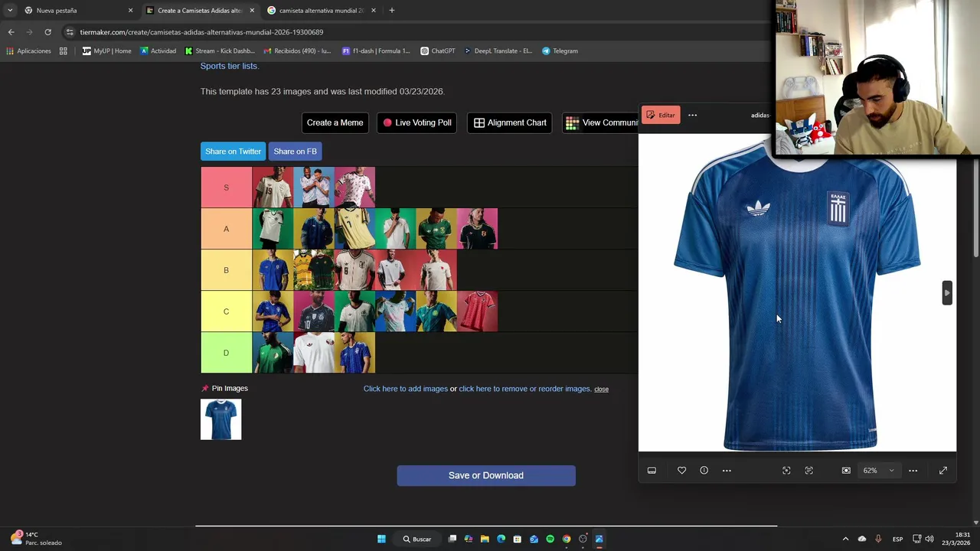Viewport: 980px width, 551px height.
Task: Open Recibidos Gmail bookmark
Action: [x=297, y=51]
